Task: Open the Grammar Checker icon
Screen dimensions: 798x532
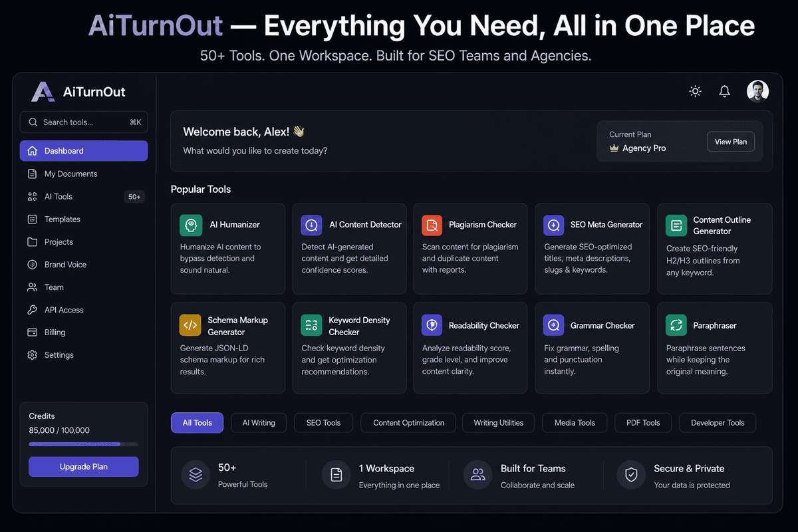Action: 554,325
